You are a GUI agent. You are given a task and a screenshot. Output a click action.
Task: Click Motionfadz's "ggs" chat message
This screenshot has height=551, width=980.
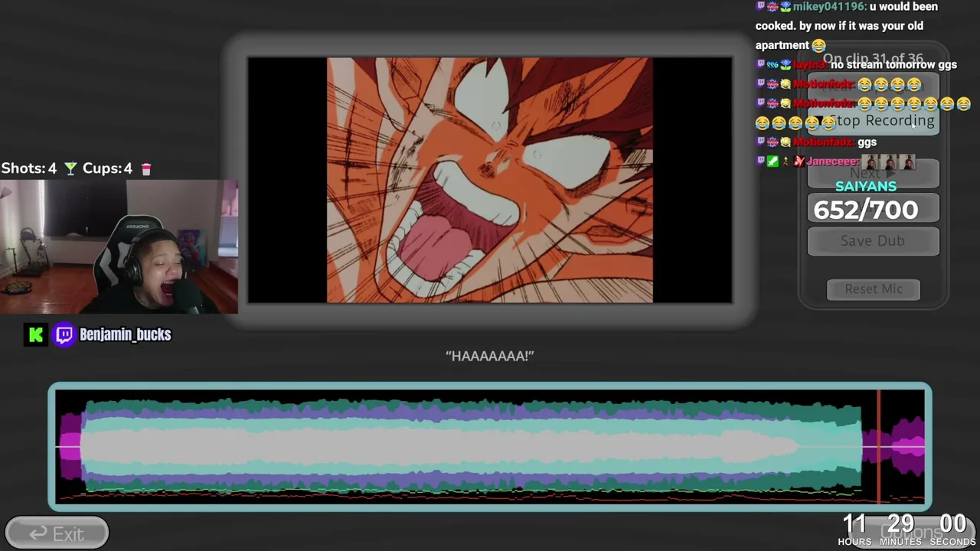(x=867, y=142)
